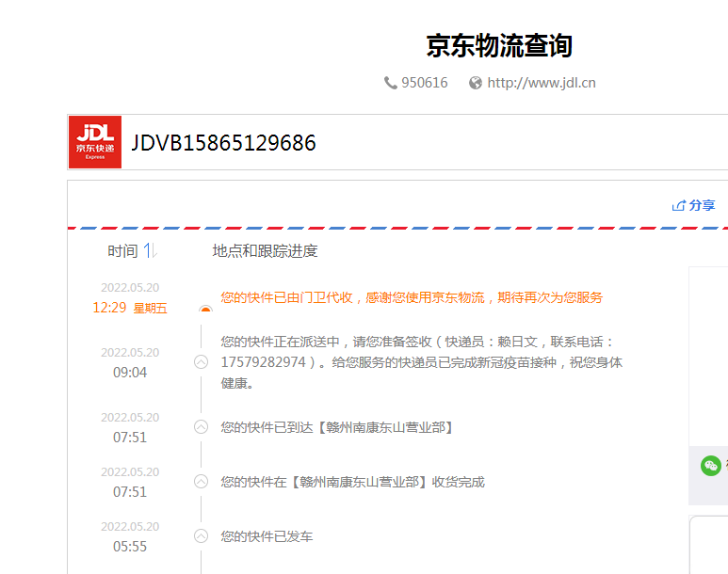Click the orange latest-status marker at 12:29
The image size is (728, 574).
[205, 308]
